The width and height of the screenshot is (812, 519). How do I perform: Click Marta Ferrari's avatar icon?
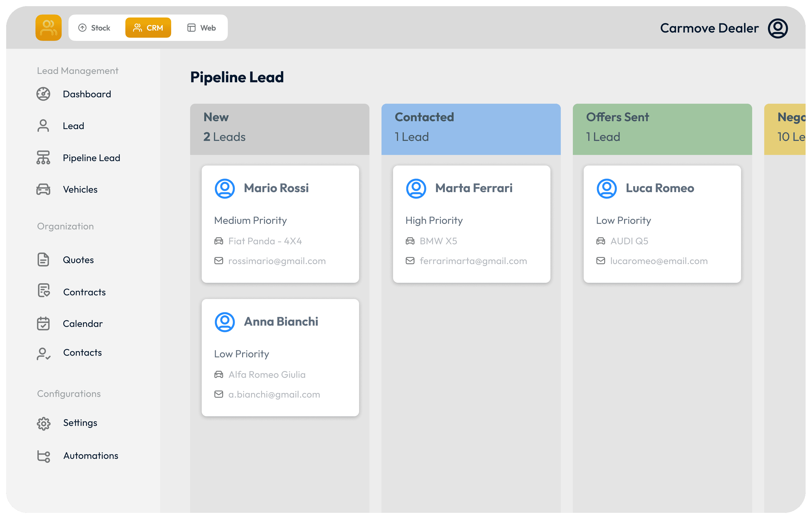coord(416,188)
